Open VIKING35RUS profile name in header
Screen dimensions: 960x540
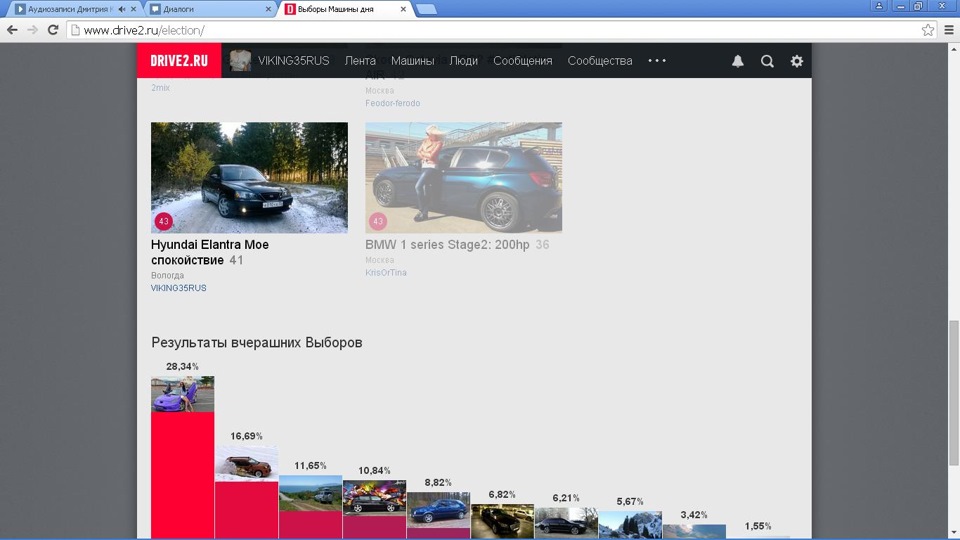click(293, 61)
